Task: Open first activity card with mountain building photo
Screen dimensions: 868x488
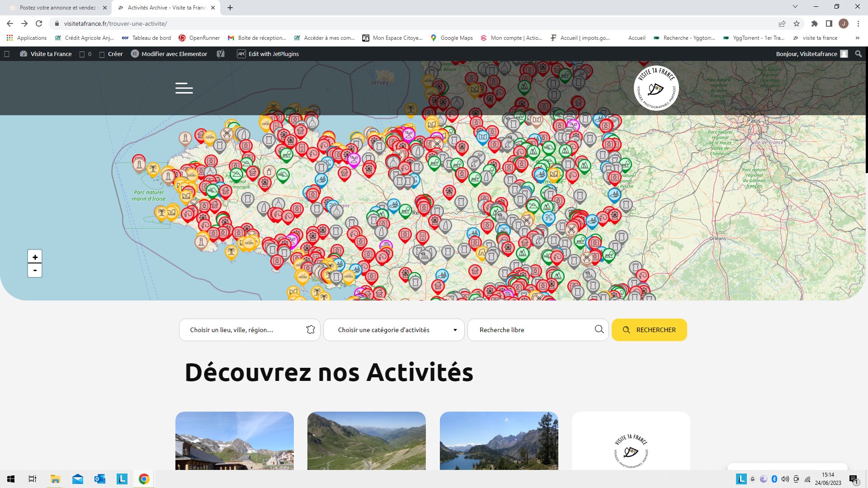Action: (x=235, y=441)
